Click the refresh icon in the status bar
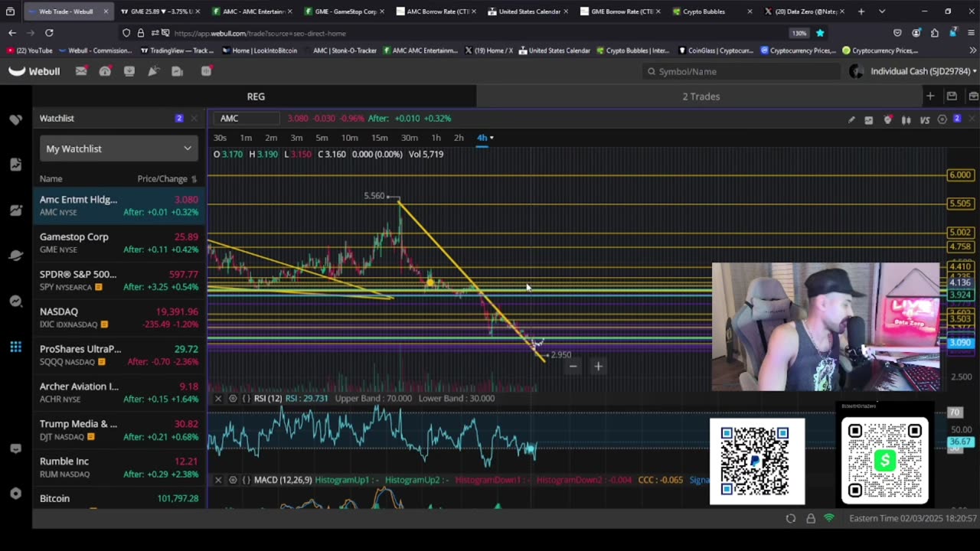The width and height of the screenshot is (980, 551). point(791,519)
